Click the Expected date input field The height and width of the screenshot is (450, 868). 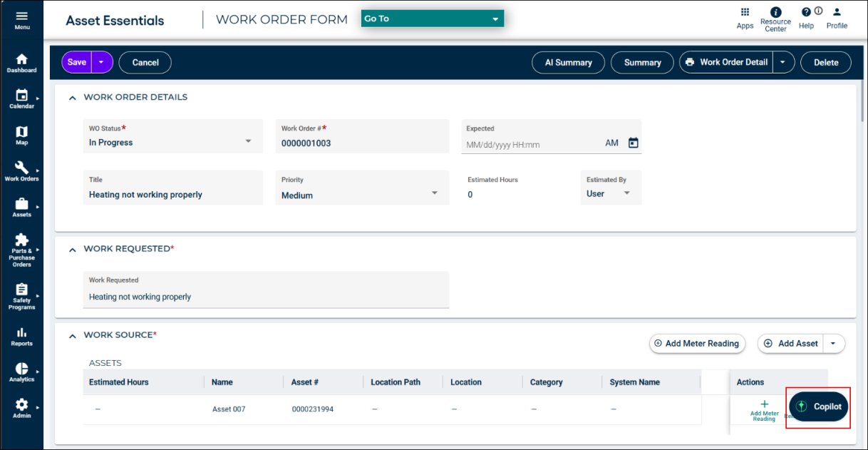point(531,144)
